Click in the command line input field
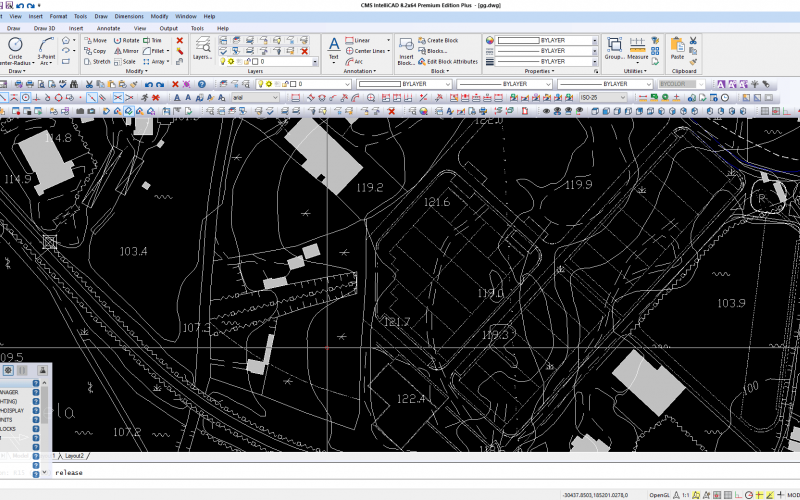 [x=300, y=472]
